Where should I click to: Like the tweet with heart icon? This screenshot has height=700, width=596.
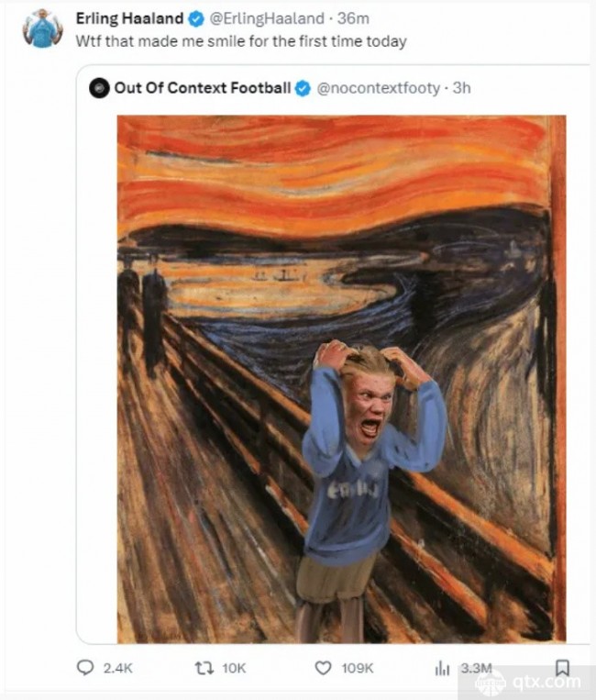point(323,668)
